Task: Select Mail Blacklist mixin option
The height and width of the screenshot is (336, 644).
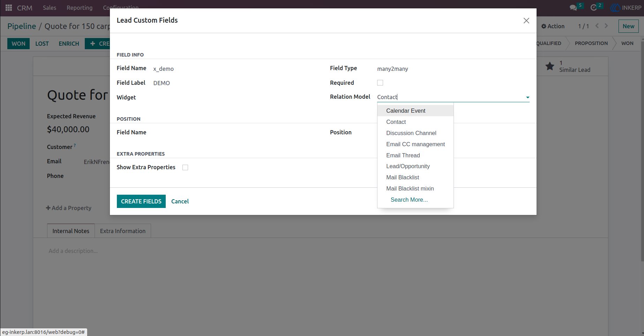Action: (415, 188)
